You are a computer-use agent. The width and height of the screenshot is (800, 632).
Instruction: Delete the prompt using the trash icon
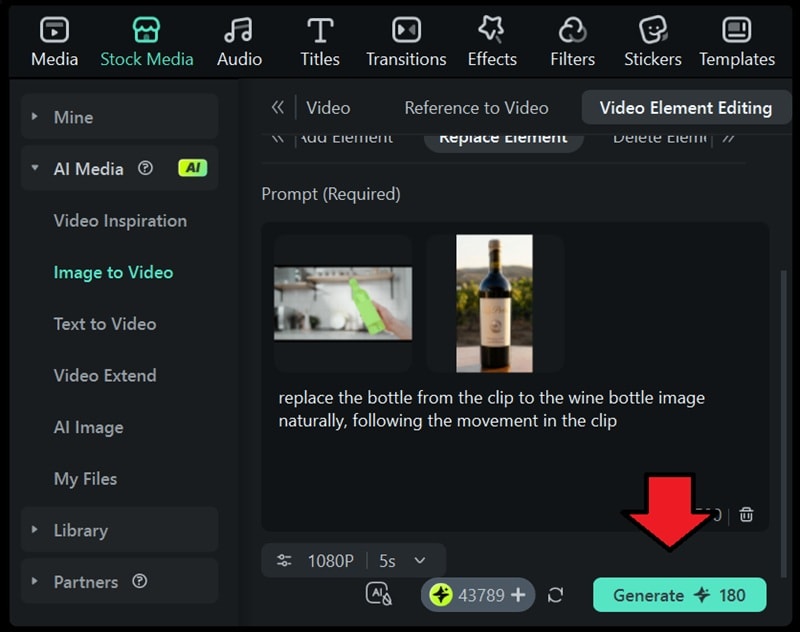click(746, 513)
